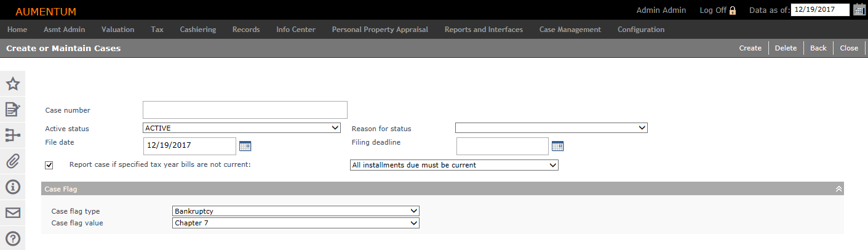Click the Case number input field
868x250 pixels.
tap(245, 110)
